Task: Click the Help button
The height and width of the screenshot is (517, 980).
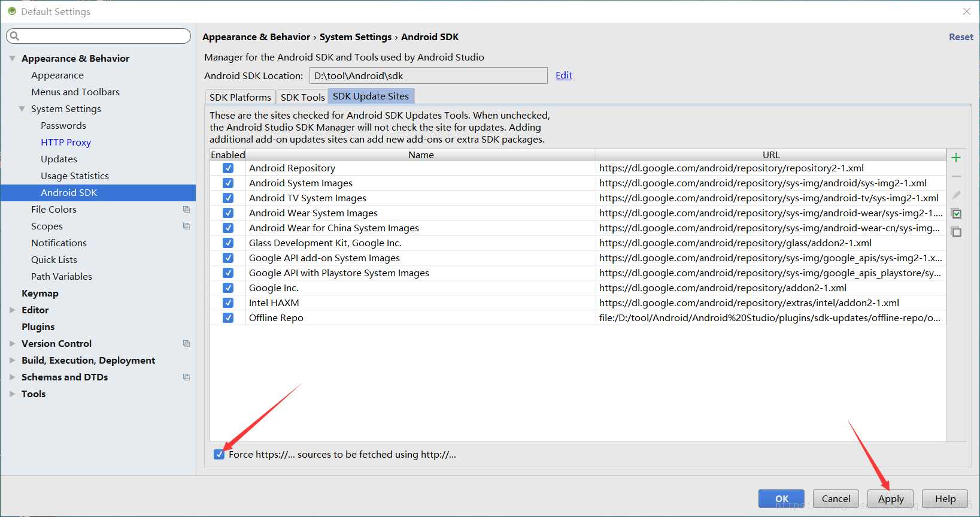Action: [945, 498]
